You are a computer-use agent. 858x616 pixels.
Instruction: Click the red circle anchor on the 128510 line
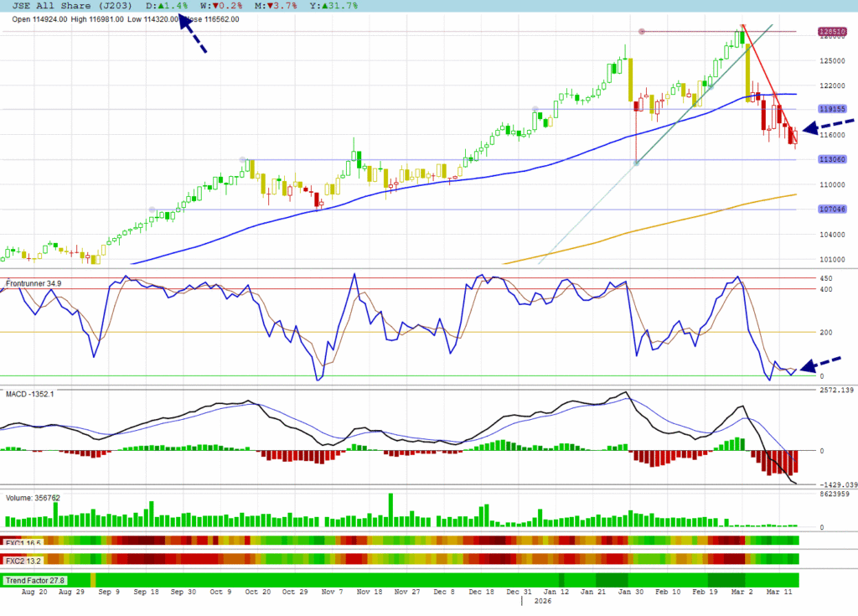pos(642,32)
